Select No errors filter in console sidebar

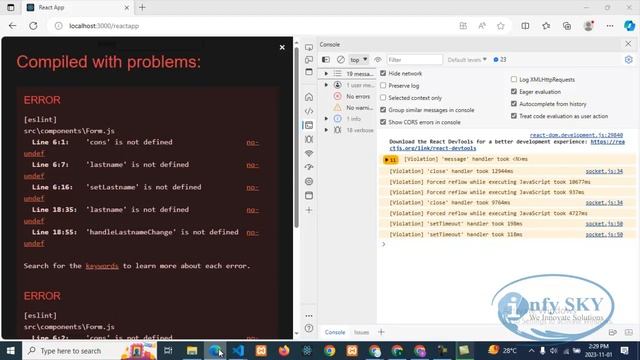(x=353, y=96)
